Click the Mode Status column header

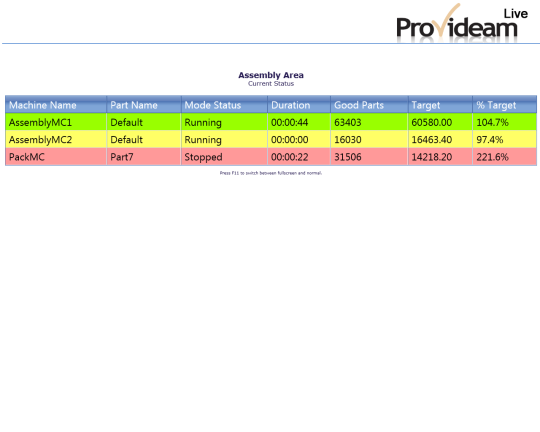tap(224, 105)
